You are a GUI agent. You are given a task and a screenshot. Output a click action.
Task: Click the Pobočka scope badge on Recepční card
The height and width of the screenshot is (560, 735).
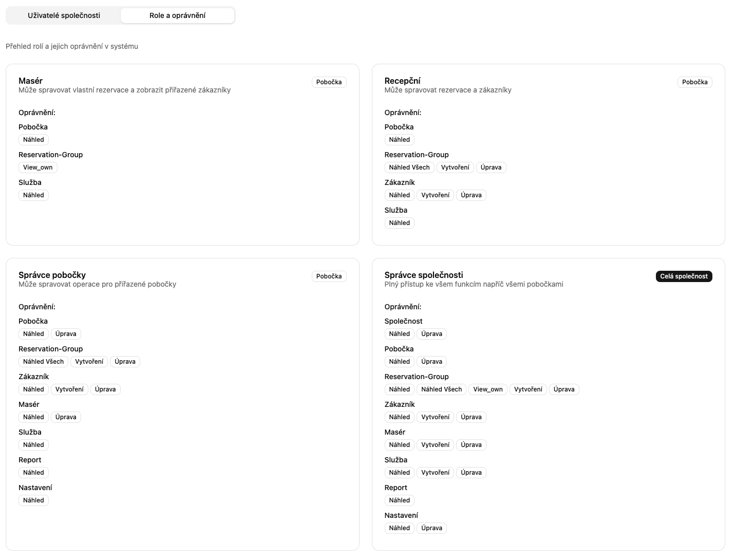[x=694, y=82]
